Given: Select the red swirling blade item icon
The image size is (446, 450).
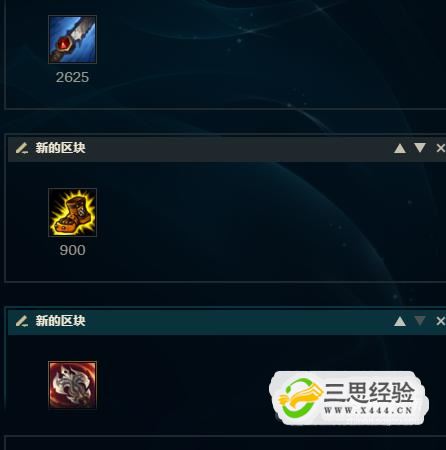Looking at the screenshot, I should point(72,385).
